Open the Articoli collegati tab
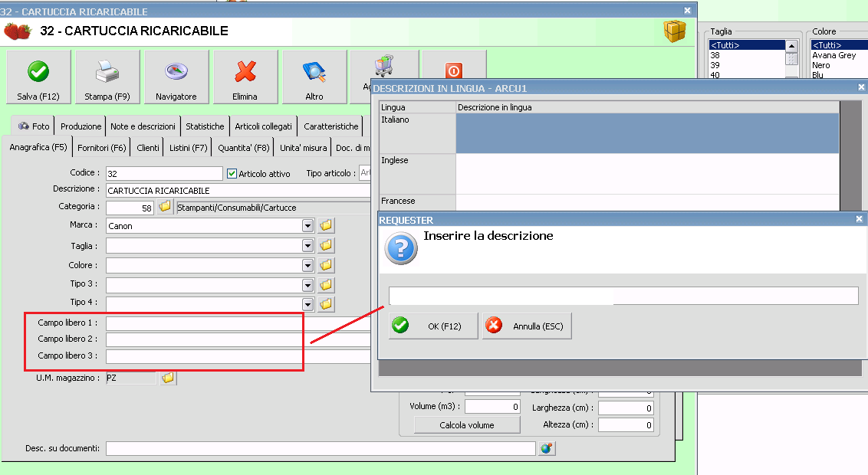 263,126
